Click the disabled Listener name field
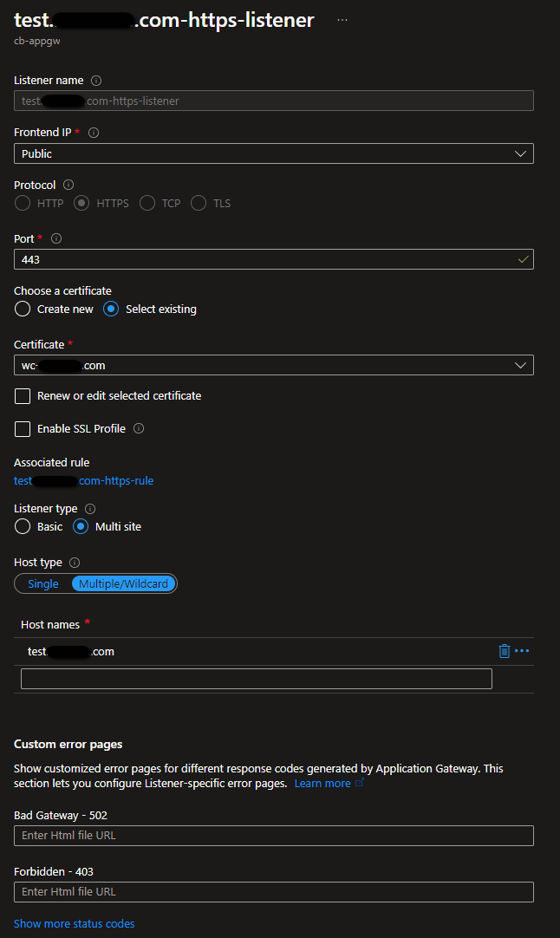This screenshot has height=938, width=560. click(x=274, y=101)
